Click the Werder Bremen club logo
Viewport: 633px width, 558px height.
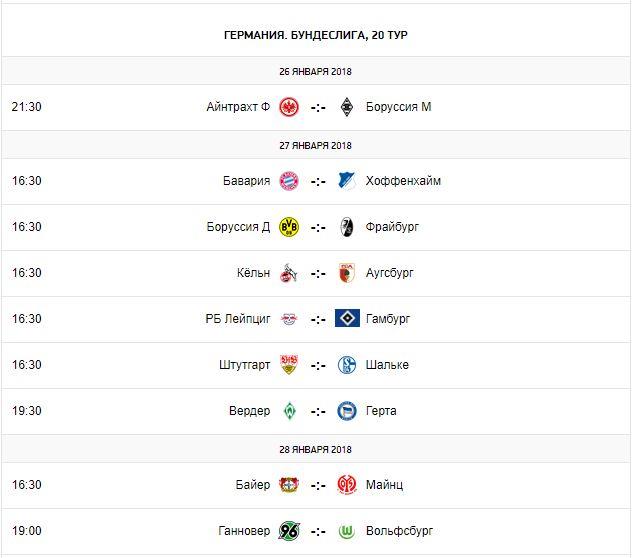click(x=289, y=411)
